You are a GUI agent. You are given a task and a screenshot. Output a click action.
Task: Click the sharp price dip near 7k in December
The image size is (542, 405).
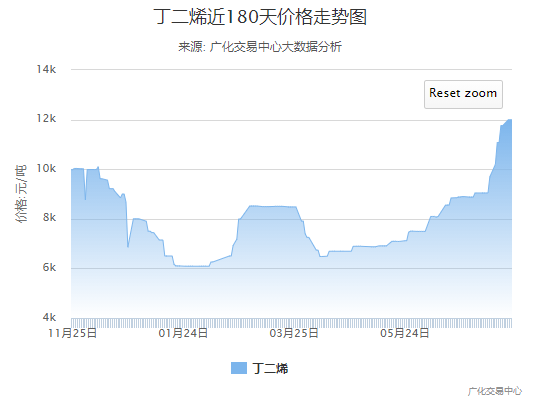tap(128, 246)
